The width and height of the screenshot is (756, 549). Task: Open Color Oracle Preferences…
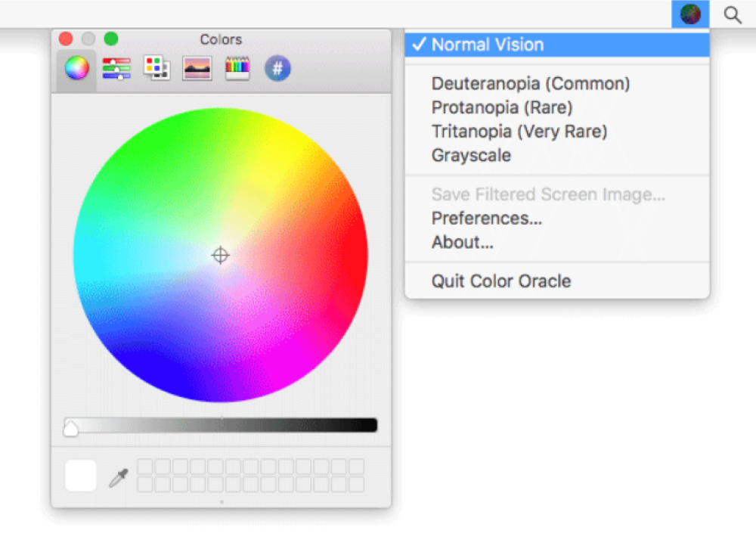pos(487,219)
